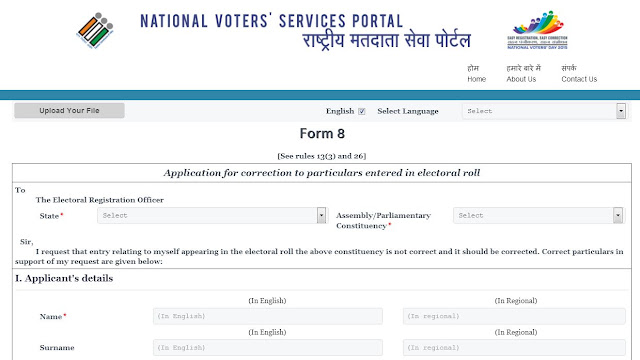
Task: Click the Hindi portal title text
Action: pos(387,41)
